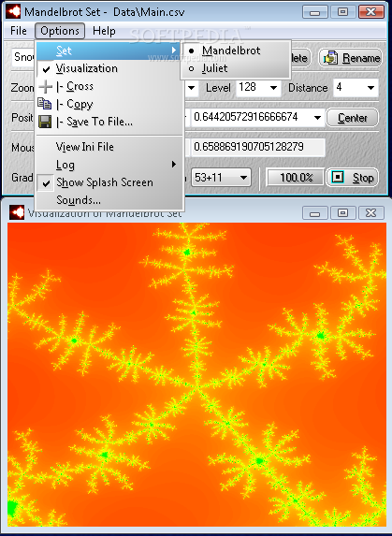The width and height of the screenshot is (392, 536).
Task: Open the 53+11 gradient dropdown
Action: pyautogui.click(x=243, y=178)
